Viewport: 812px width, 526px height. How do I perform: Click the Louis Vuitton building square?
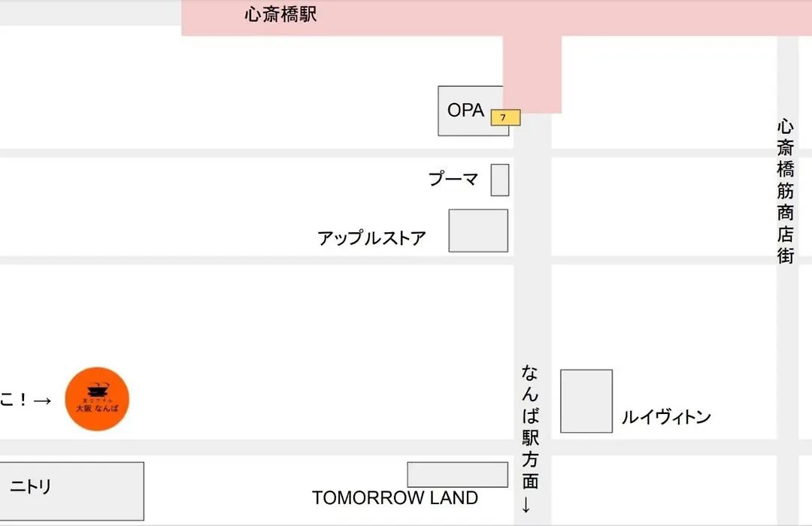[x=586, y=401]
